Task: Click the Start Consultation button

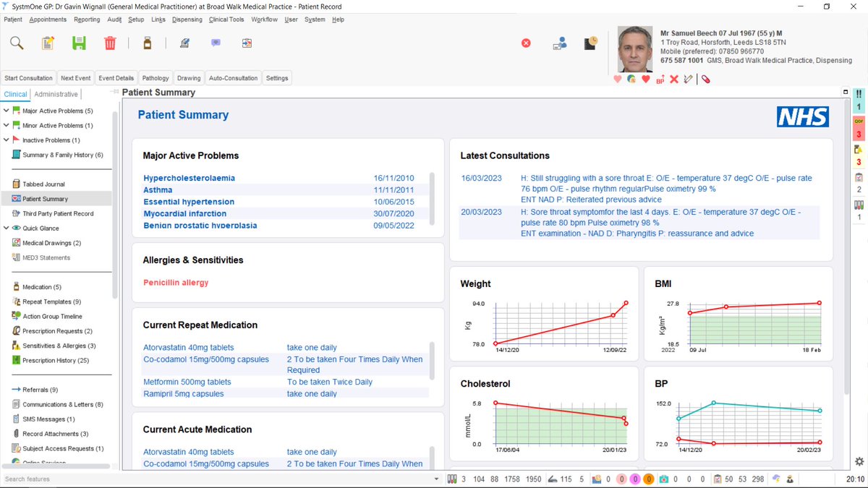Action: click(28, 77)
